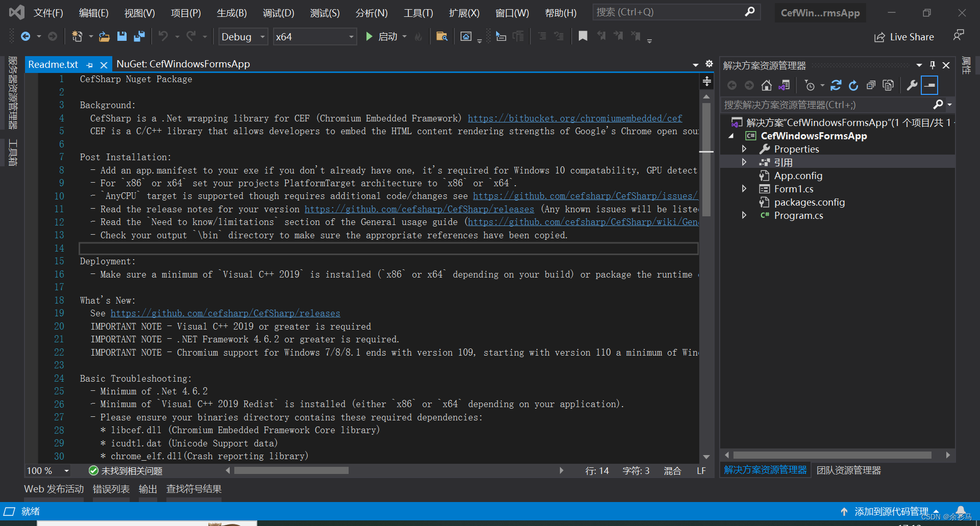Screen dimensions: 980x526
Task: Click 添加到源代码管理 in the status bar
Action: coord(893,511)
